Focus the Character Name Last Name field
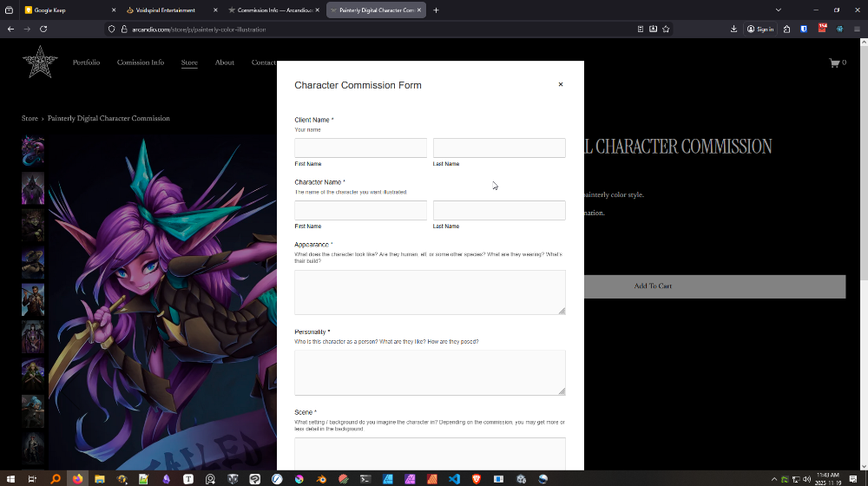 click(x=499, y=210)
